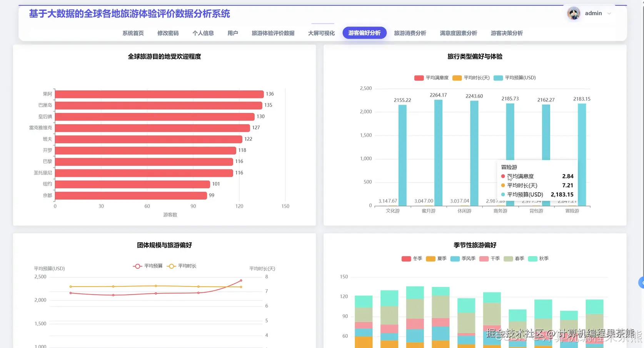This screenshot has height=348, width=644.
Task: Toggle the 干季 legend item
Action: tap(489, 259)
